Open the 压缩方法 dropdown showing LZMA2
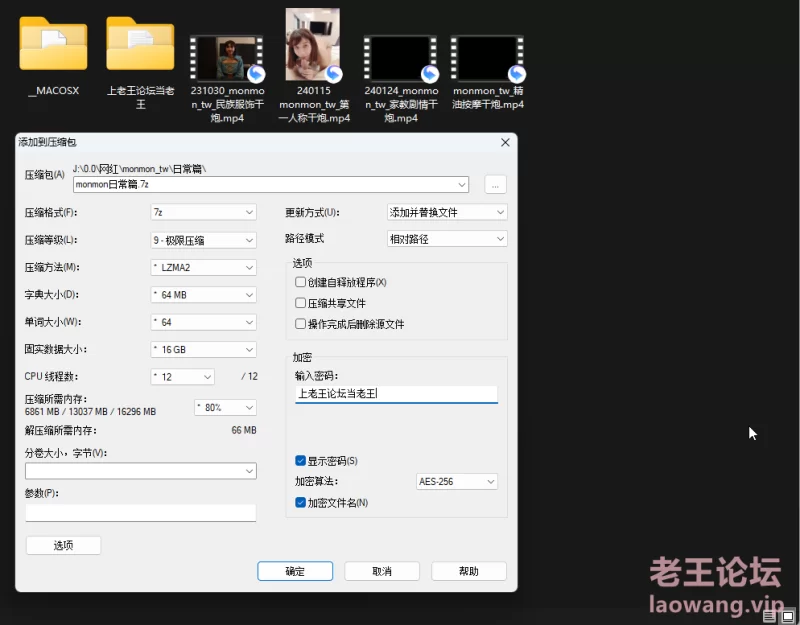 [x=204, y=267]
